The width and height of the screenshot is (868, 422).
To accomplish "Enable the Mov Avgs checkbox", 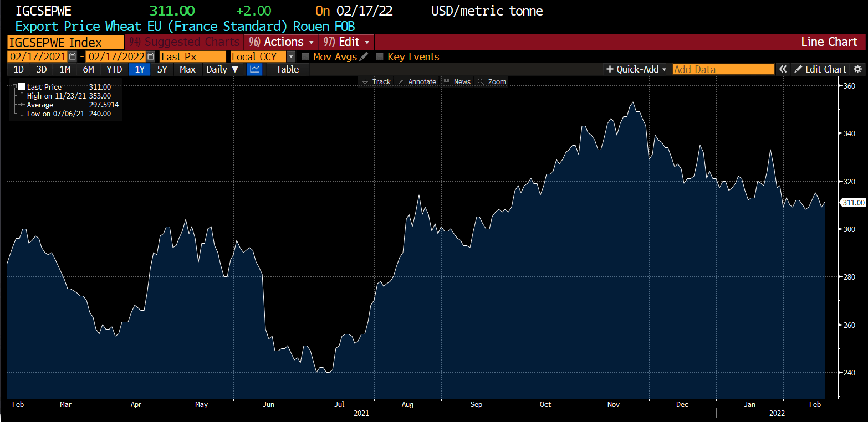I will pyautogui.click(x=305, y=56).
